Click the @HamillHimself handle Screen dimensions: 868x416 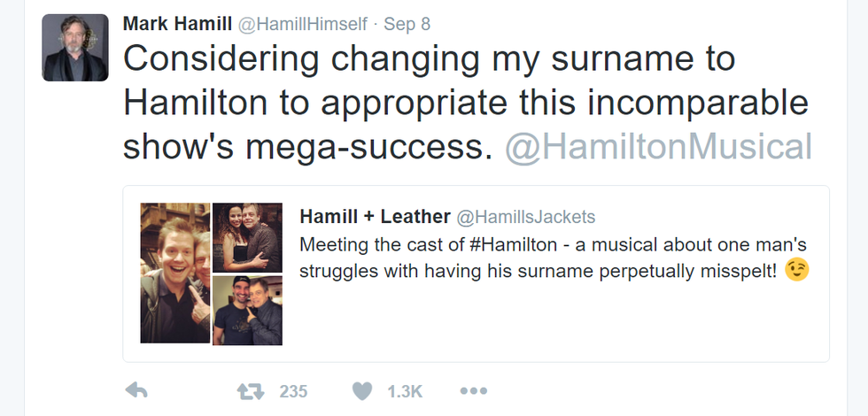(x=302, y=23)
